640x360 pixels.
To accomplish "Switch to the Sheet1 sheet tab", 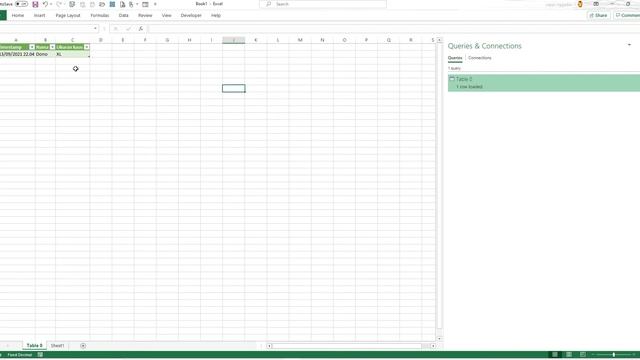I will point(57,346).
